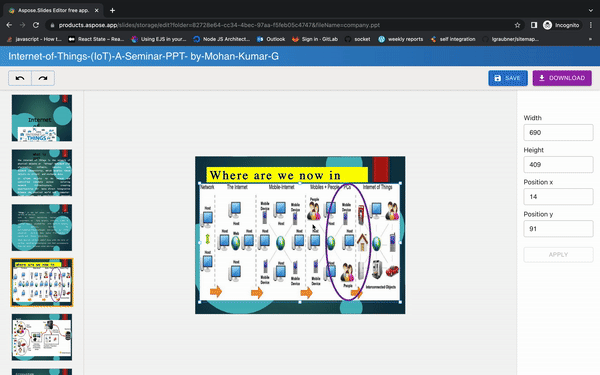
Task: Edit the Position x field
Action: click(558, 197)
